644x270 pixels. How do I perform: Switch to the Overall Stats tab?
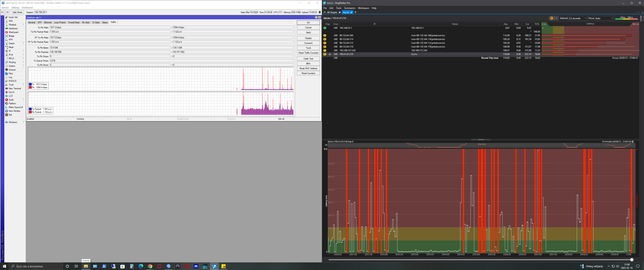click(x=74, y=22)
